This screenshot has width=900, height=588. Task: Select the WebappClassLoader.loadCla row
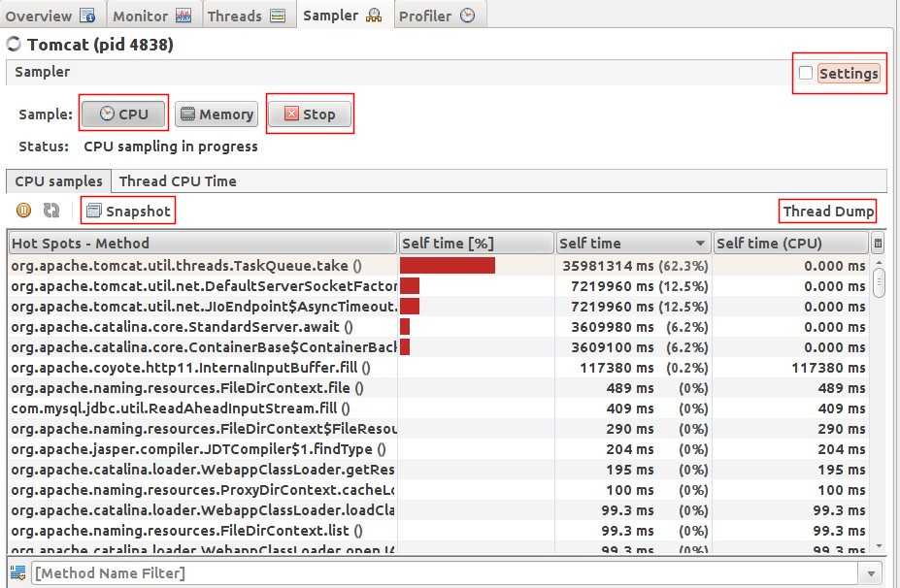pyautogui.click(x=439, y=510)
